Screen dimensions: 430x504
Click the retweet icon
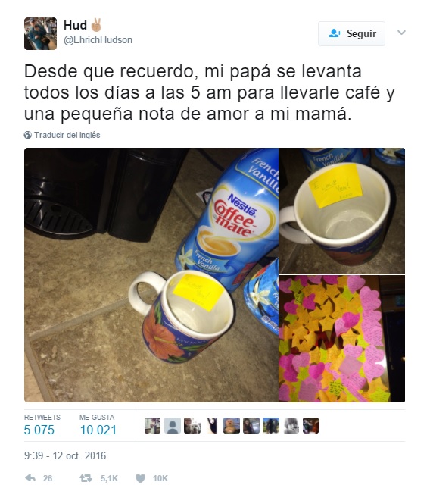coord(86,478)
